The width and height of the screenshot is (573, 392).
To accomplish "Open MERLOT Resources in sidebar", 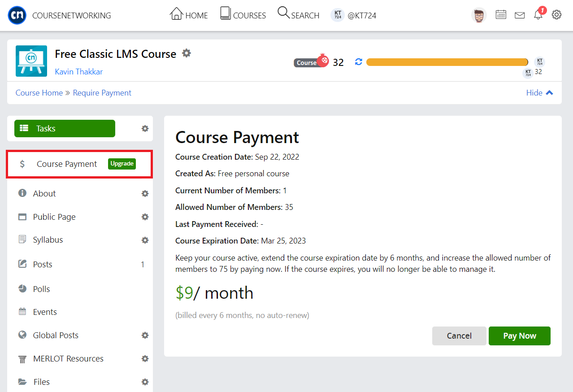I will point(68,358).
